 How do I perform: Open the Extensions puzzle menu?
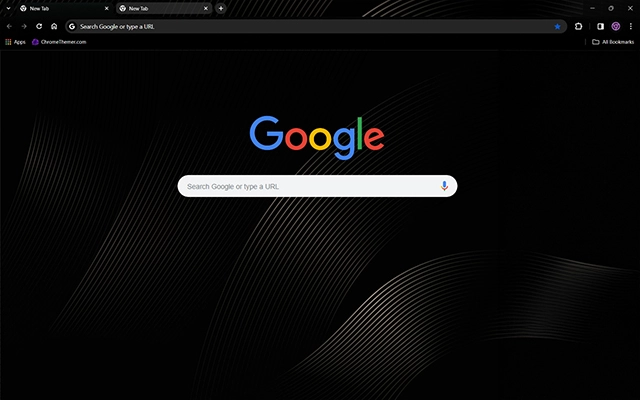[x=578, y=26]
